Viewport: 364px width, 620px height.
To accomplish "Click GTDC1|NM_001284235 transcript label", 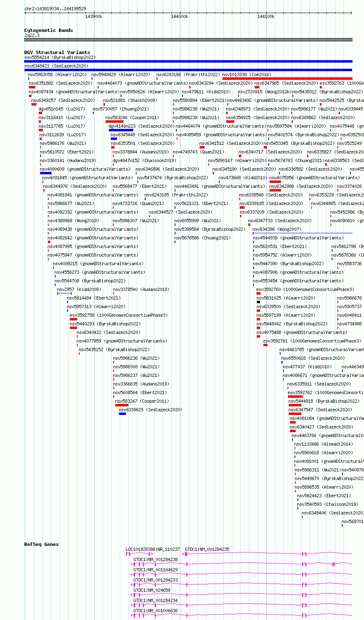I will click(207, 549).
